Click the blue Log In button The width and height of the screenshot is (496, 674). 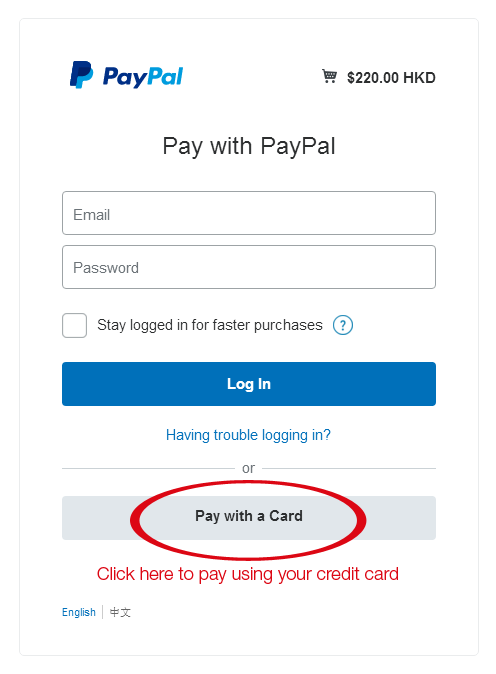[x=249, y=384]
